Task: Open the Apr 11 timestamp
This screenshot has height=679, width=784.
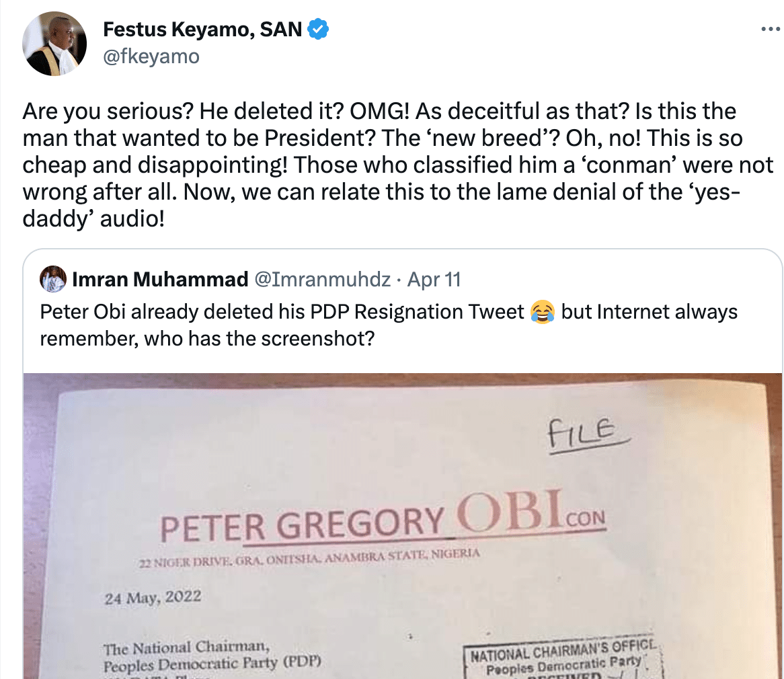Action: (434, 279)
